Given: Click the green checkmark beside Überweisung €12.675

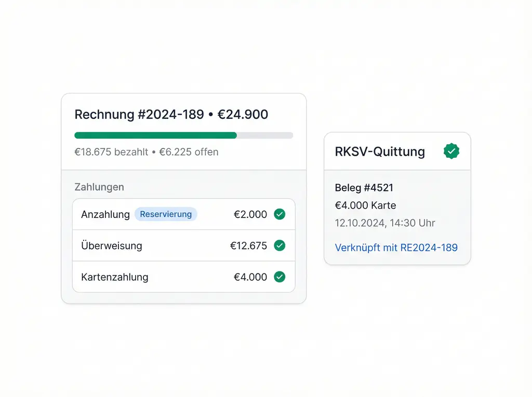Looking at the screenshot, I should tap(280, 245).
